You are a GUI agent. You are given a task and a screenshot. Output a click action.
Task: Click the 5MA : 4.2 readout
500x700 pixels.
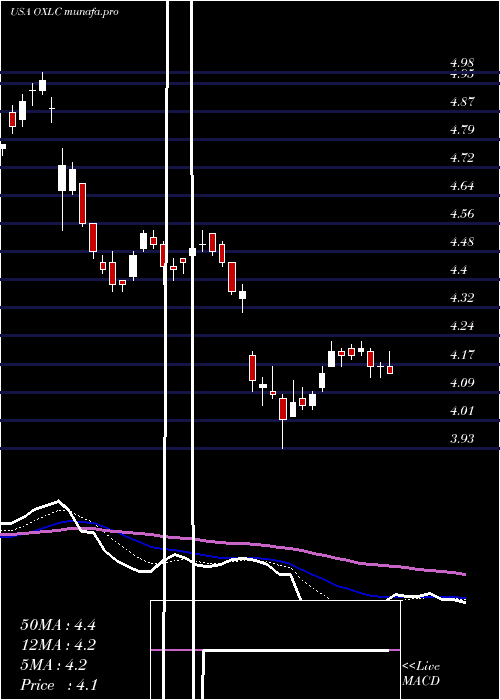click(x=54, y=665)
